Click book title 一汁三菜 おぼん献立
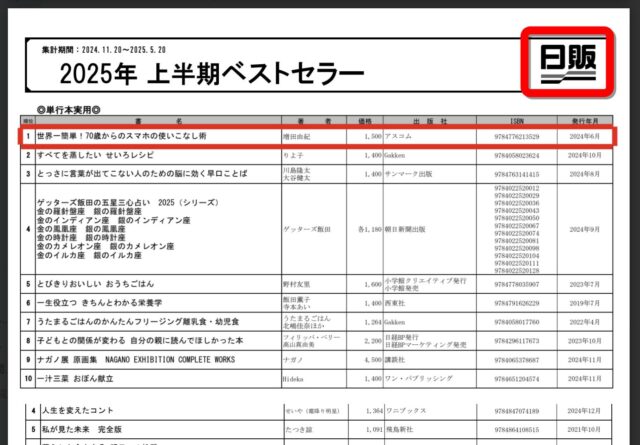This screenshot has width=640, height=445. pyautogui.click(x=75, y=378)
